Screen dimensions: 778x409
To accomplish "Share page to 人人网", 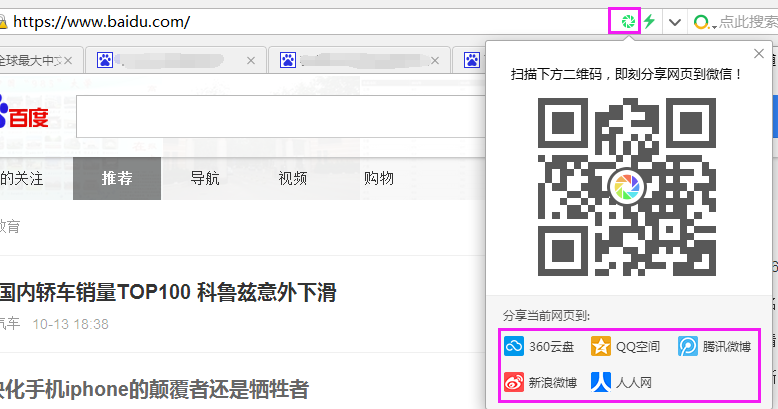I will coord(621,382).
